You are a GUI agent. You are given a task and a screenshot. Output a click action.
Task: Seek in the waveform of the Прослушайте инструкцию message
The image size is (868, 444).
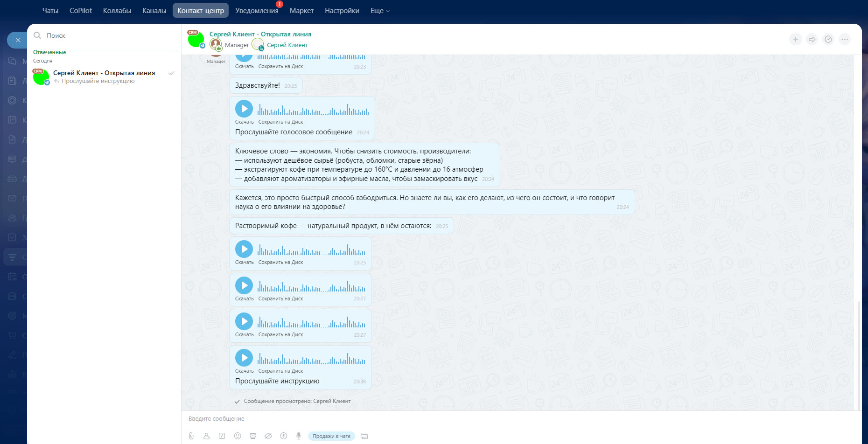point(312,358)
